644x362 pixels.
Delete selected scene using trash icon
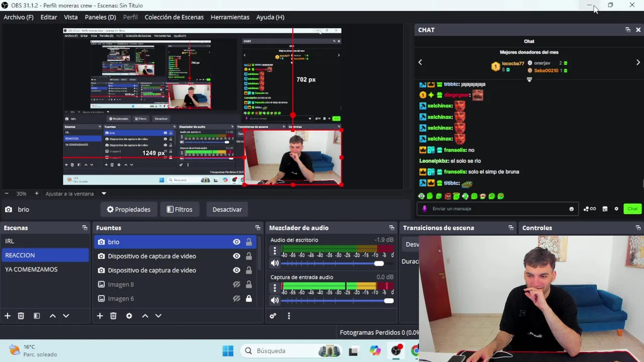[x=21, y=316]
